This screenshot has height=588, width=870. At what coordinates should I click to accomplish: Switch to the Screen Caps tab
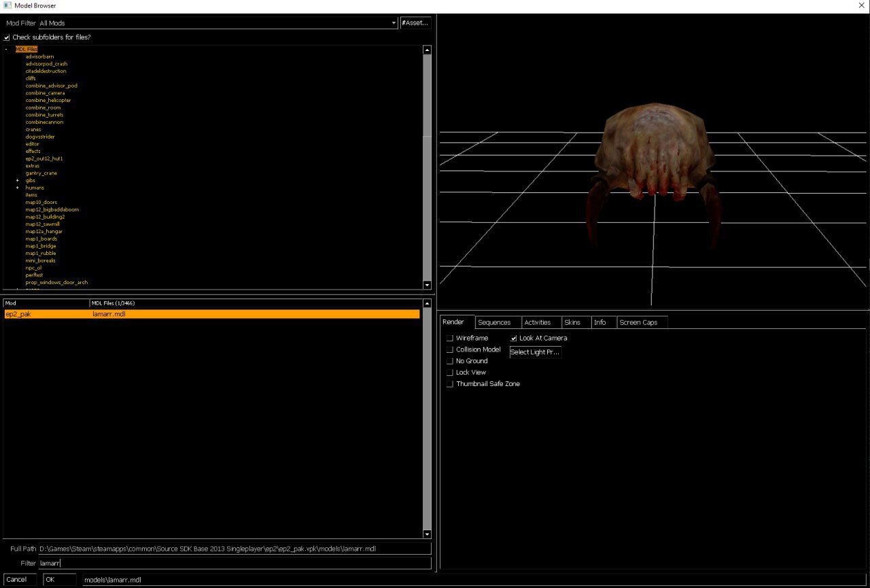tap(642, 322)
